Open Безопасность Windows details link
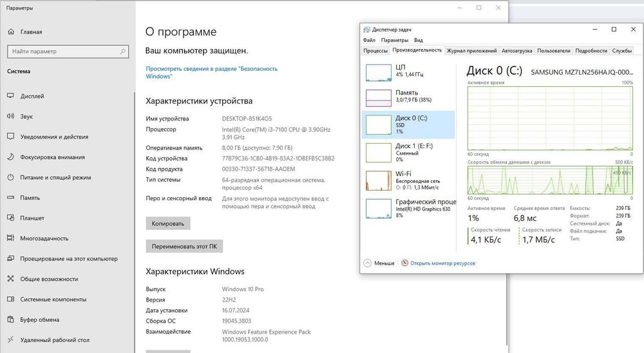The image size is (644, 353). [x=211, y=72]
